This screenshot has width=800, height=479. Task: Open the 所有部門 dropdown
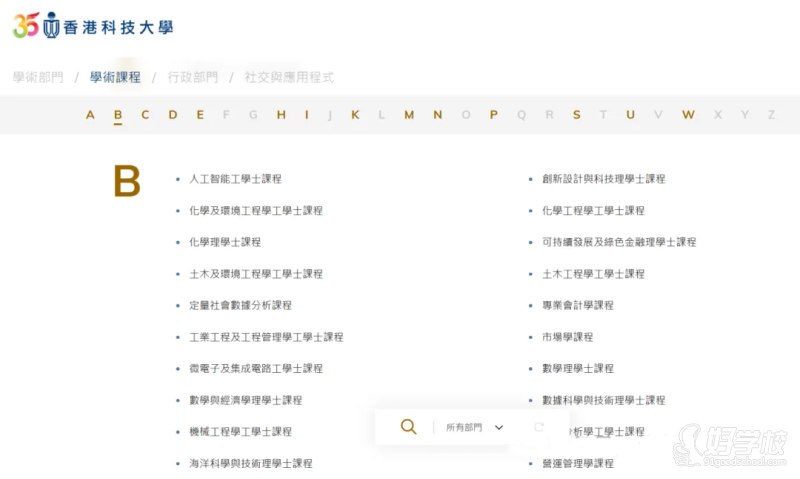[x=474, y=427]
